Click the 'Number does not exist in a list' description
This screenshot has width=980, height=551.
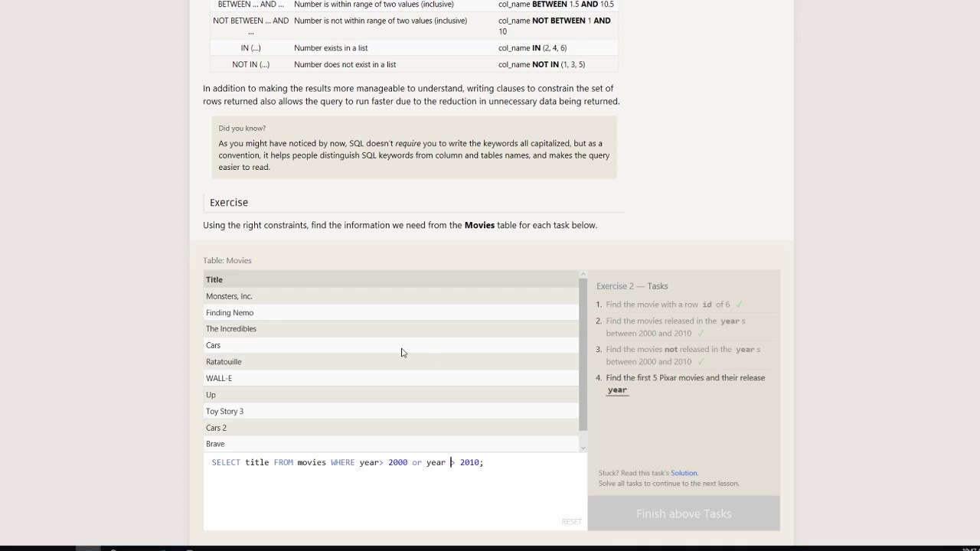(x=345, y=64)
